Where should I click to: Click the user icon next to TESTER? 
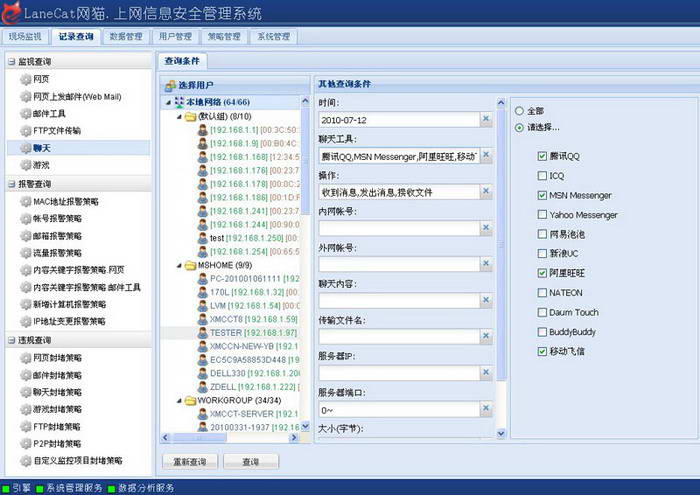[x=203, y=333]
